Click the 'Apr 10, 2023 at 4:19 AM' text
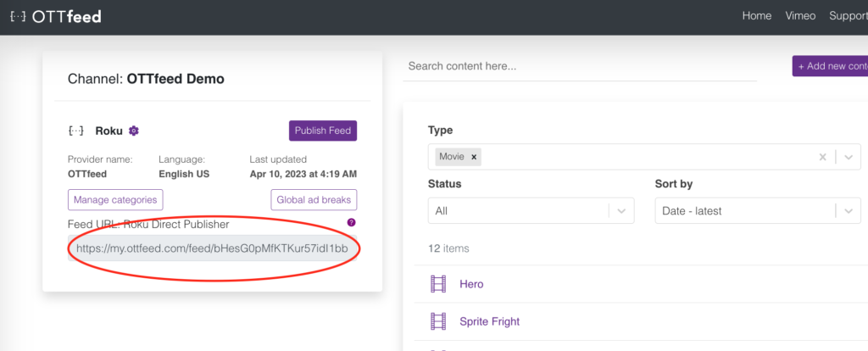 coord(303,175)
